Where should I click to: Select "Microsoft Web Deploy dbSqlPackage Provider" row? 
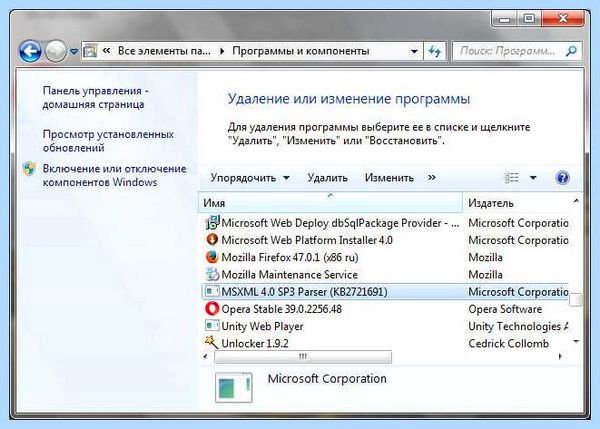coord(386,223)
